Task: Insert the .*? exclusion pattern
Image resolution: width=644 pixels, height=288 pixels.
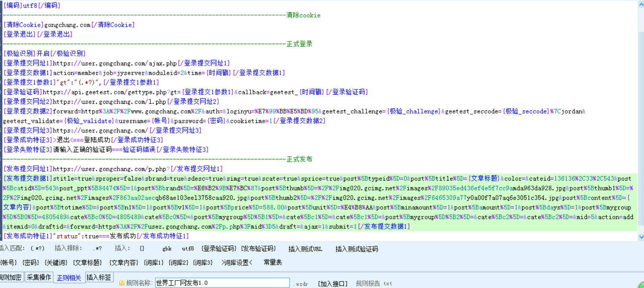Action: point(97,249)
